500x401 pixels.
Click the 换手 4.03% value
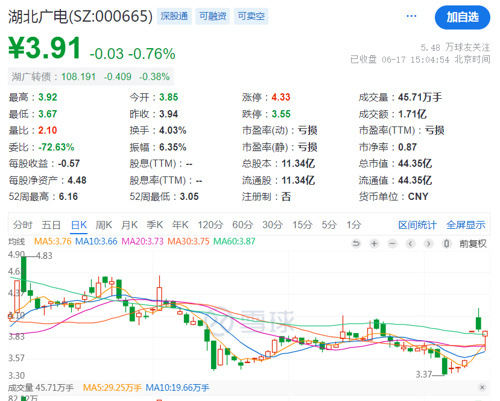(173, 130)
